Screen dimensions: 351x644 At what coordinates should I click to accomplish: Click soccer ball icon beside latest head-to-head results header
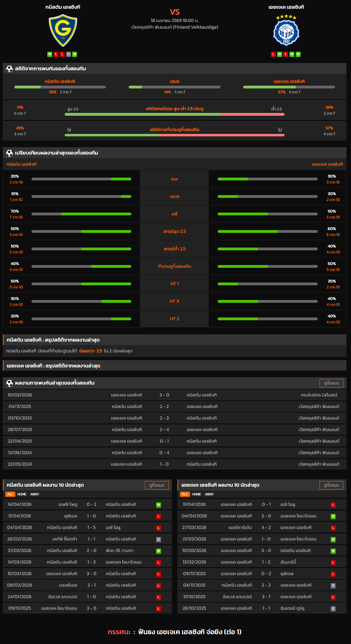click(x=9, y=383)
